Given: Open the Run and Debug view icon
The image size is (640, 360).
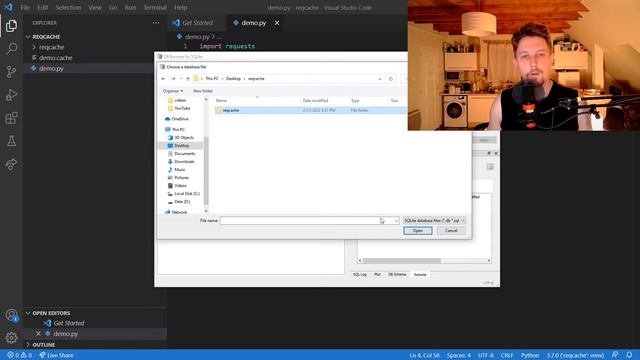Looking at the screenshot, I should point(11,95).
